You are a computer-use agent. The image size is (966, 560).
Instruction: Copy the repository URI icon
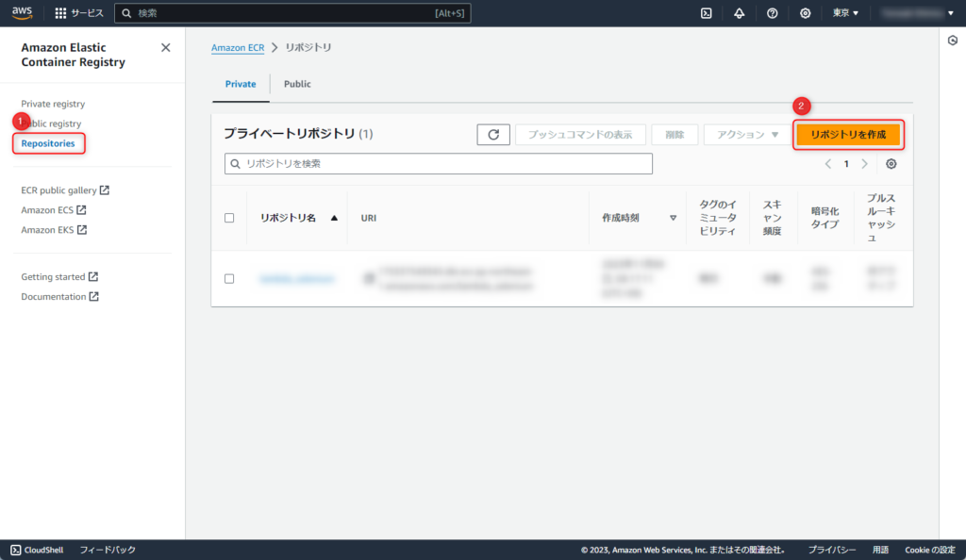pos(369,279)
